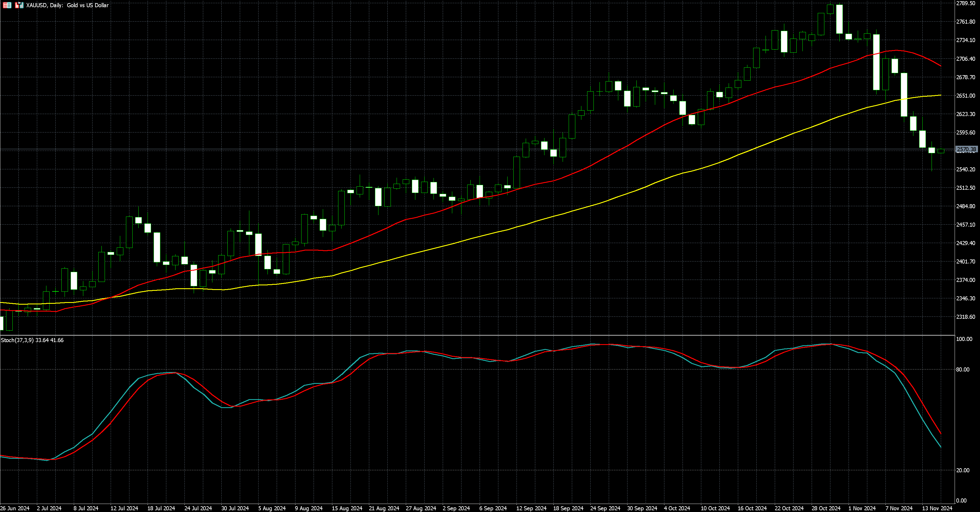The width and height of the screenshot is (980, 512).
Task: Open the Depth of Market icon
Action: 7,5
